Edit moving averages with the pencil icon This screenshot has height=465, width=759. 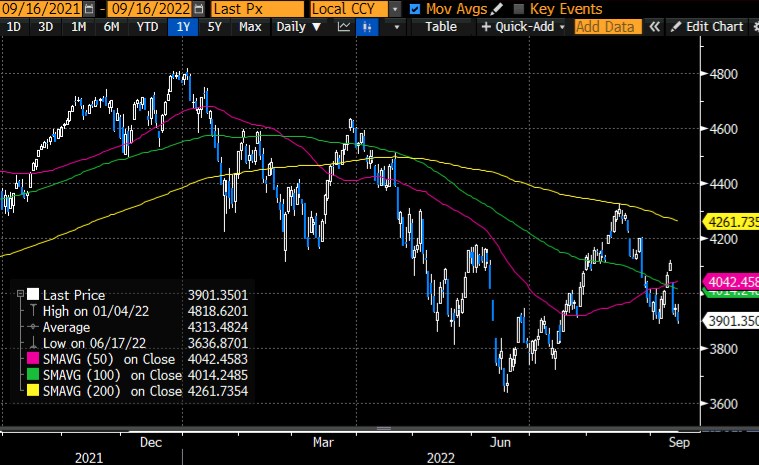[x=497, y=9]
